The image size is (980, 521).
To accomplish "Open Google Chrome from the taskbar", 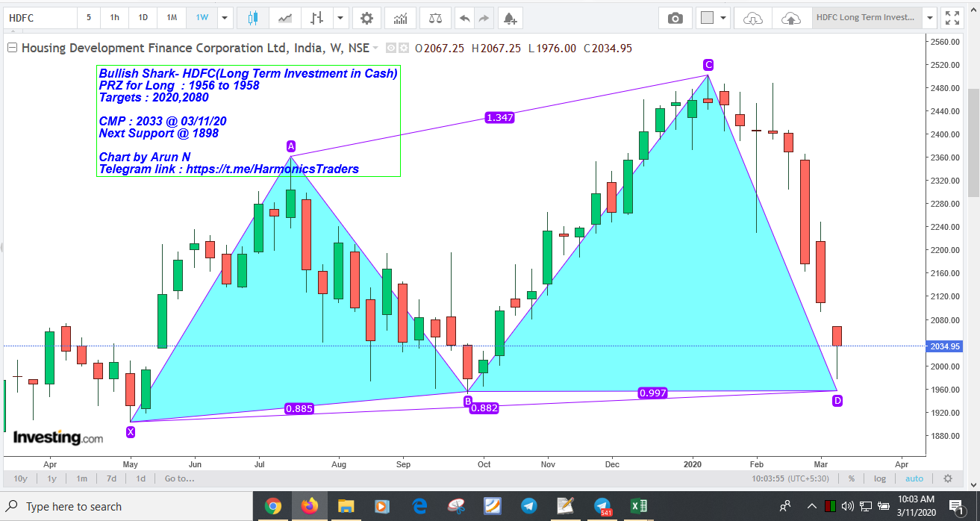I will [x=273, y=506].
